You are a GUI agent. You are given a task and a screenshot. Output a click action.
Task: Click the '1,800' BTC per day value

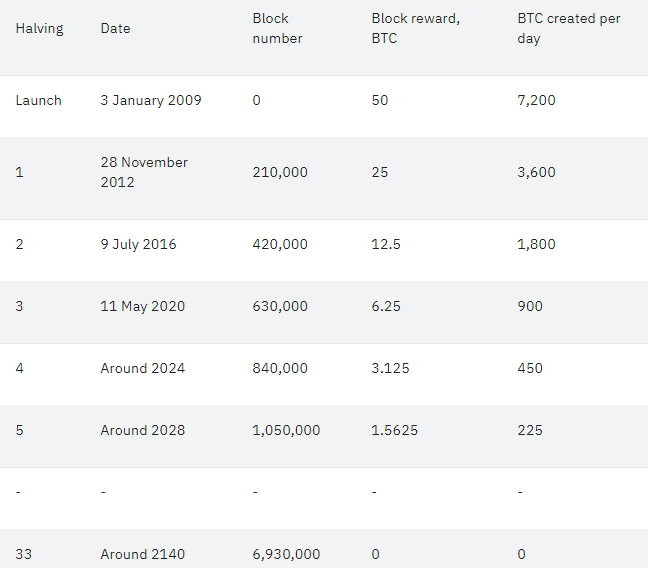(536, 244)
